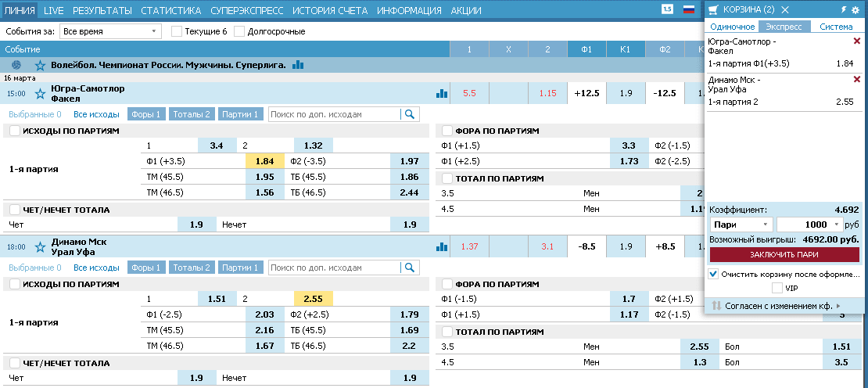This screenshot has height=388, width=868.
Task: Select 3.4 odds first set Югра-Самотлор
Action: point(217,145)
